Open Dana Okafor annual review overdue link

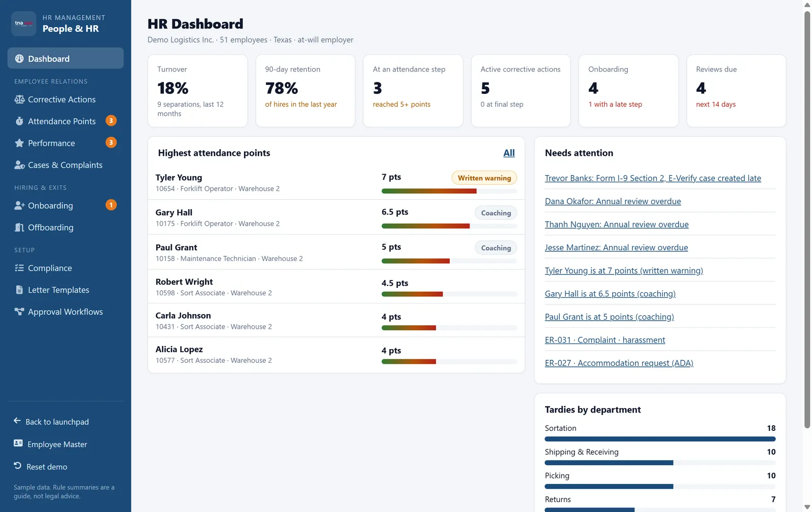(613, 201)
